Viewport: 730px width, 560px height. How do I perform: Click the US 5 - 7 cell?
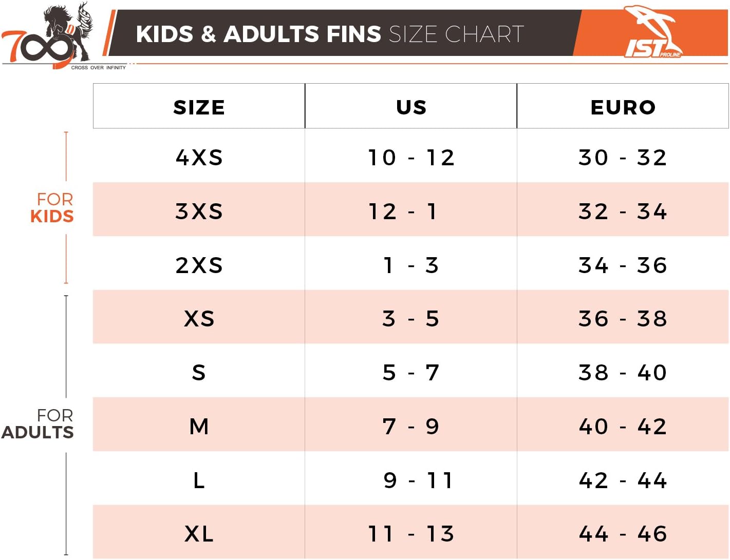coord(411,372)
